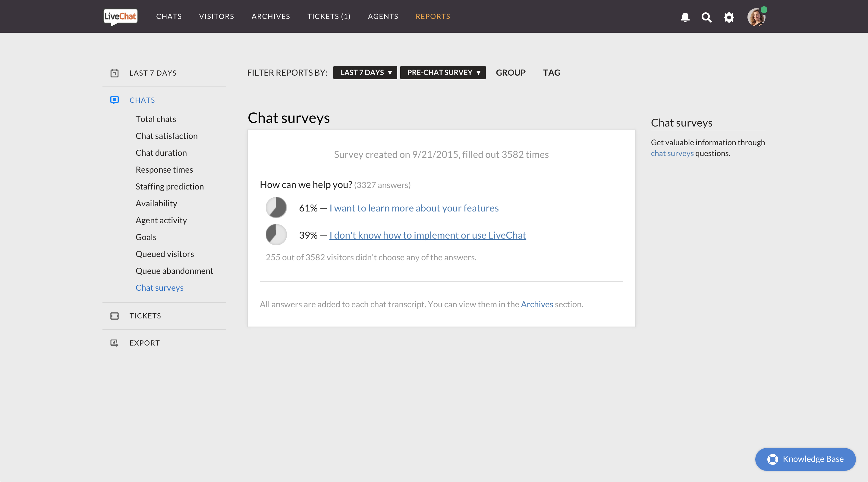This screenshot has height=482, width=868.
Task: Click the 61% pie chart graphic
Action: click(276, 208)
